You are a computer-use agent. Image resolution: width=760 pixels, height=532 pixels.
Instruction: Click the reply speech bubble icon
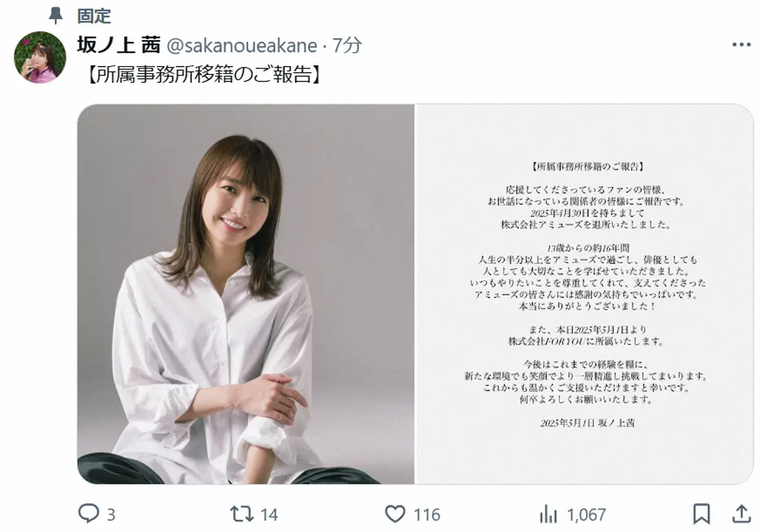[88, 514]
